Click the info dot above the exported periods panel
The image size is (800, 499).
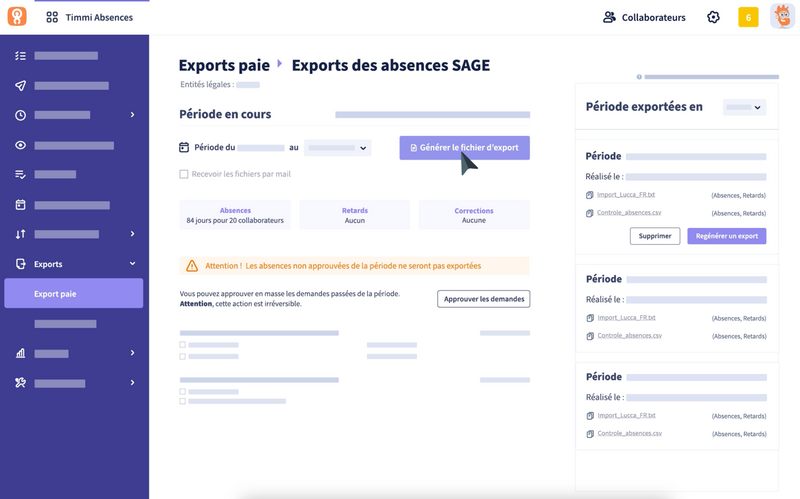(x=639, y=77)
